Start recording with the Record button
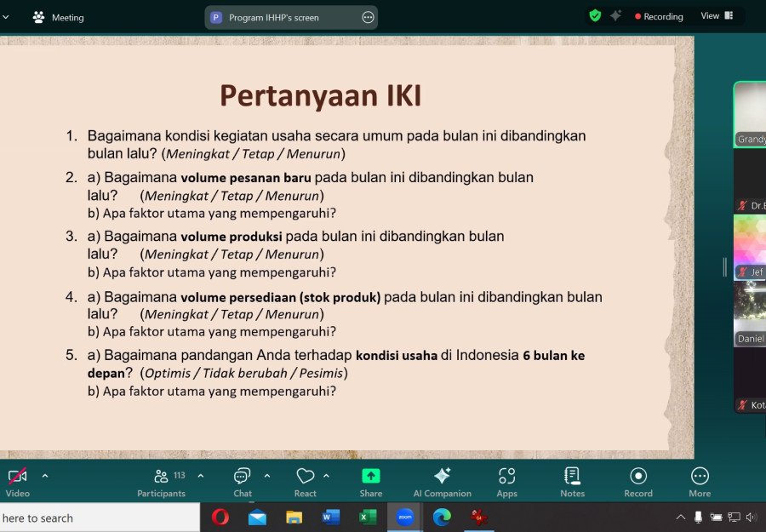 click(638, 482)
